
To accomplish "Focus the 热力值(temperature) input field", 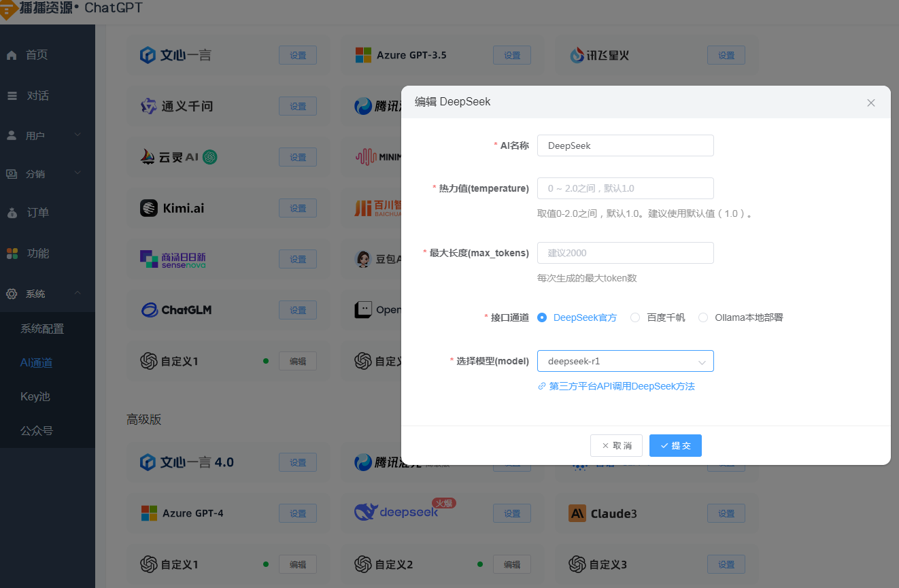I will pyautogui.click(x=626, y=188).
